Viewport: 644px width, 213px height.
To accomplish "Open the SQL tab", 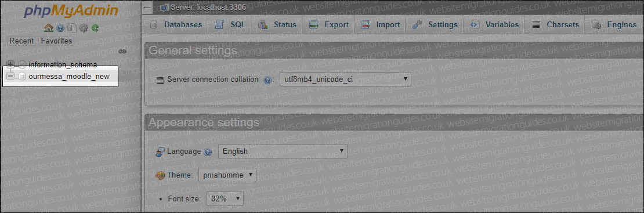I will click(230, 25).
